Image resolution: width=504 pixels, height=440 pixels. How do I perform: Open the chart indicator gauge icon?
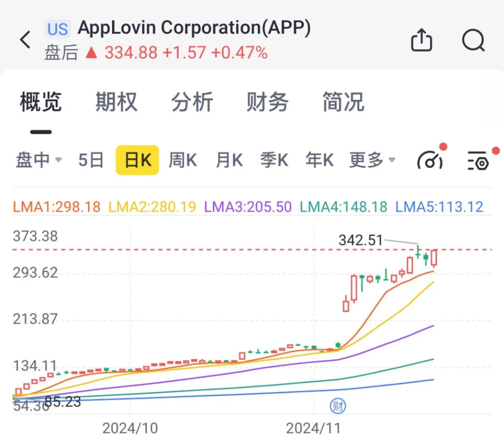430,160
